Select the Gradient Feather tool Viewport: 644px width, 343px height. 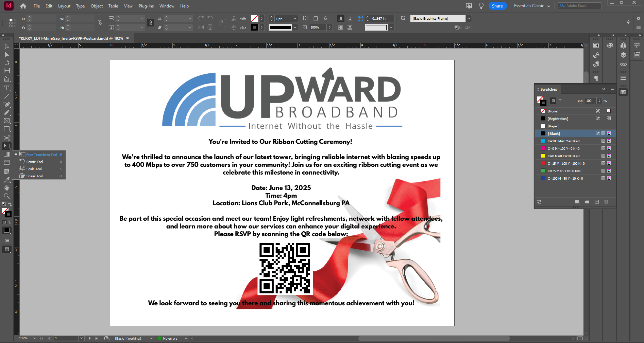6,162
